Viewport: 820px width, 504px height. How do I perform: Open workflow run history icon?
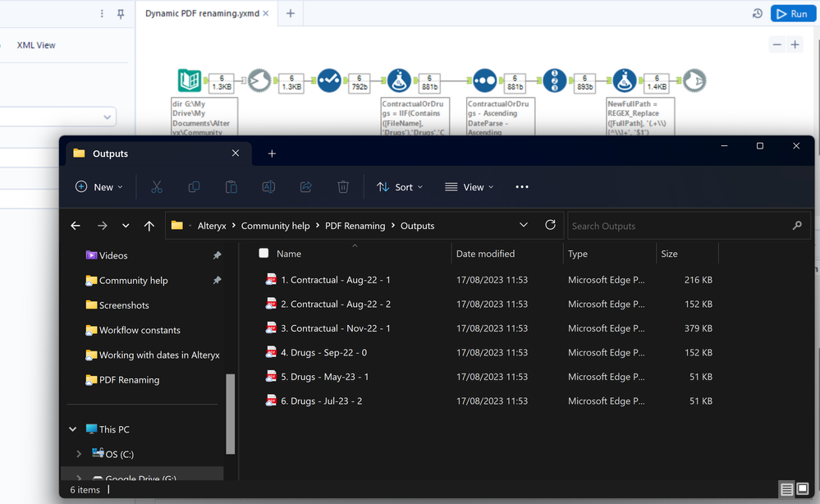click(757, 14)
